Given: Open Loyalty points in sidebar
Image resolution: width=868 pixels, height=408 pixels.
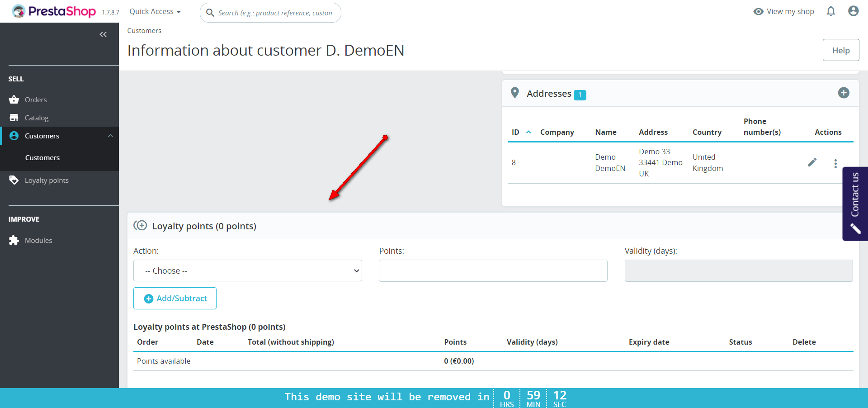Looking at the screenshot, I should (x=47, y=180).
